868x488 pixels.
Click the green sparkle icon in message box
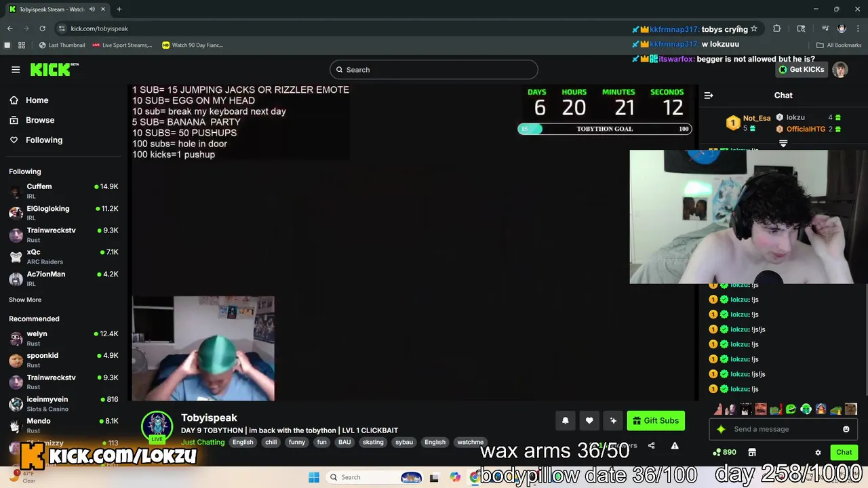[x=721, y=429]
